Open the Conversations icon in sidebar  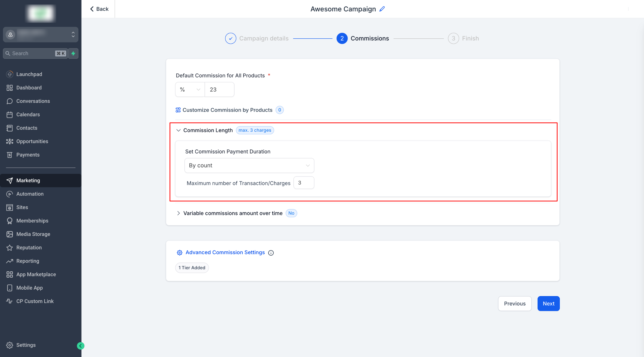point(10,101)
